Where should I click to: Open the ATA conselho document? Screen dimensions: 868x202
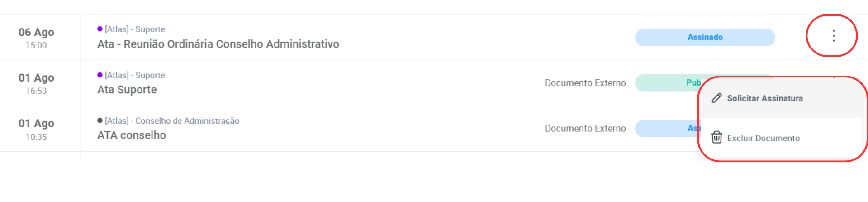[132, 135]
